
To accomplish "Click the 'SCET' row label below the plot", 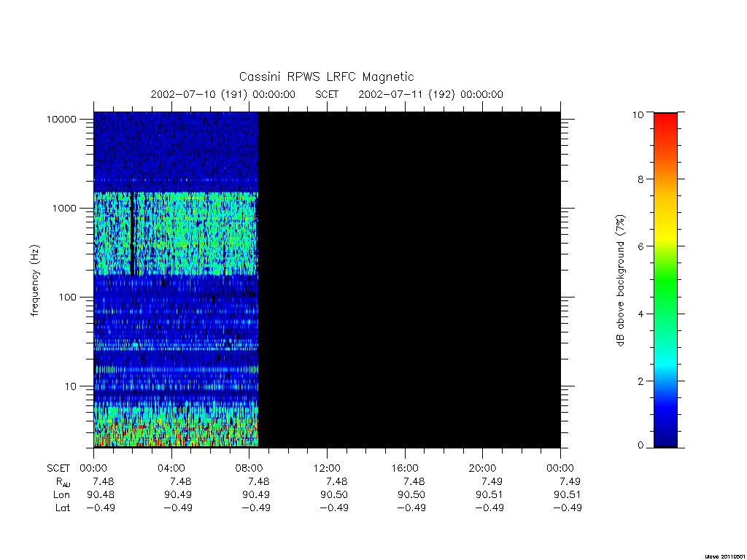I will pyautogui.click(x=58, y=468).
